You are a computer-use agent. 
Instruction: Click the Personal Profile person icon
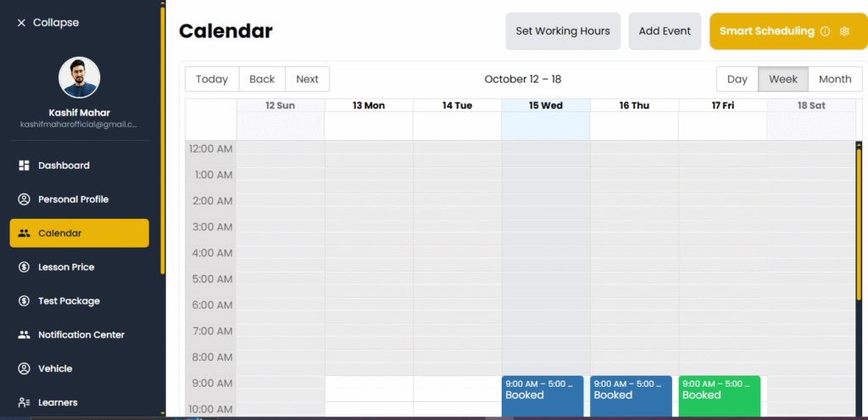(24, 199)
